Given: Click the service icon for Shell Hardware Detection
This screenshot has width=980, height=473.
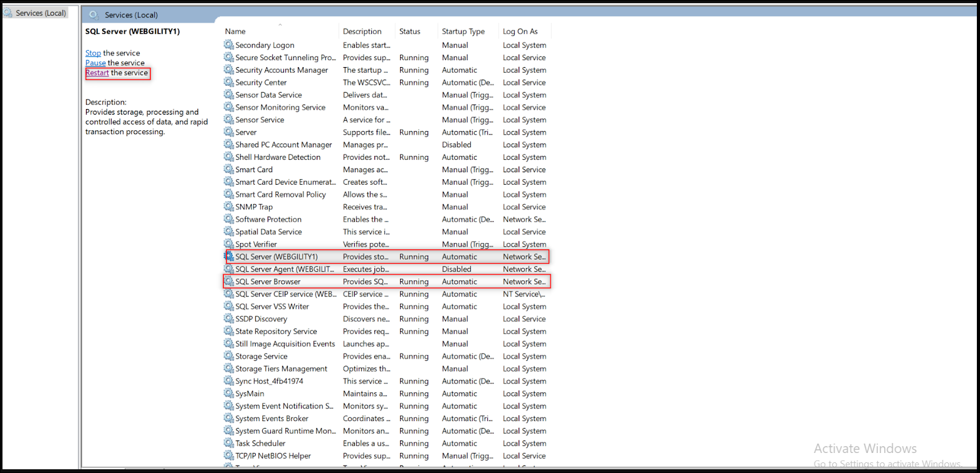Looking at the screenshot, I should [x=229, y=157].
